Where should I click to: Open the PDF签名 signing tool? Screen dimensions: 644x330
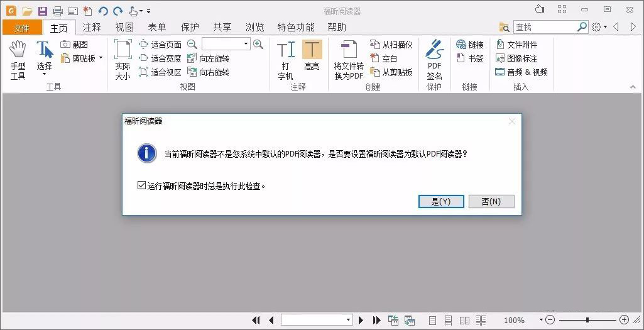[x=435, y=60]
